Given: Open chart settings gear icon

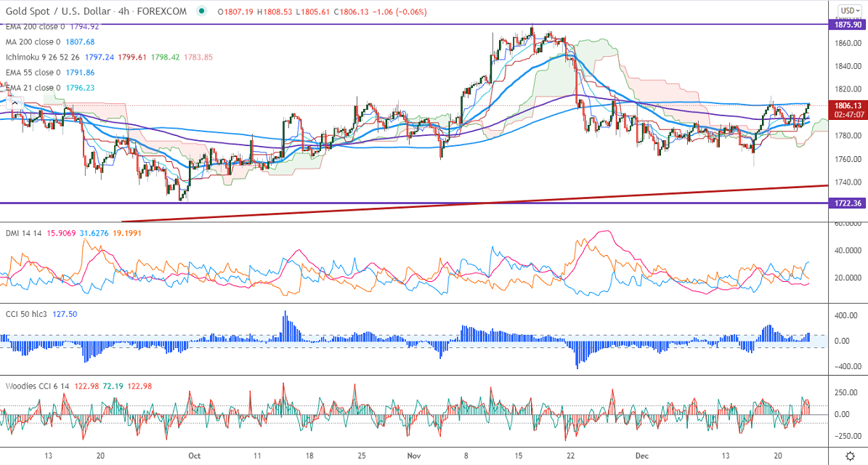Looking at the screenshot, I should [x=851, y=457].
